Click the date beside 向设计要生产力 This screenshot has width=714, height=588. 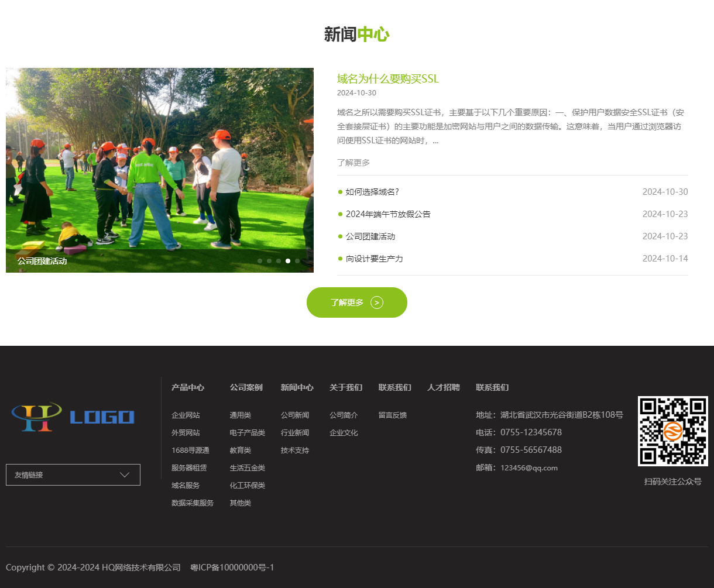point(665,259)
